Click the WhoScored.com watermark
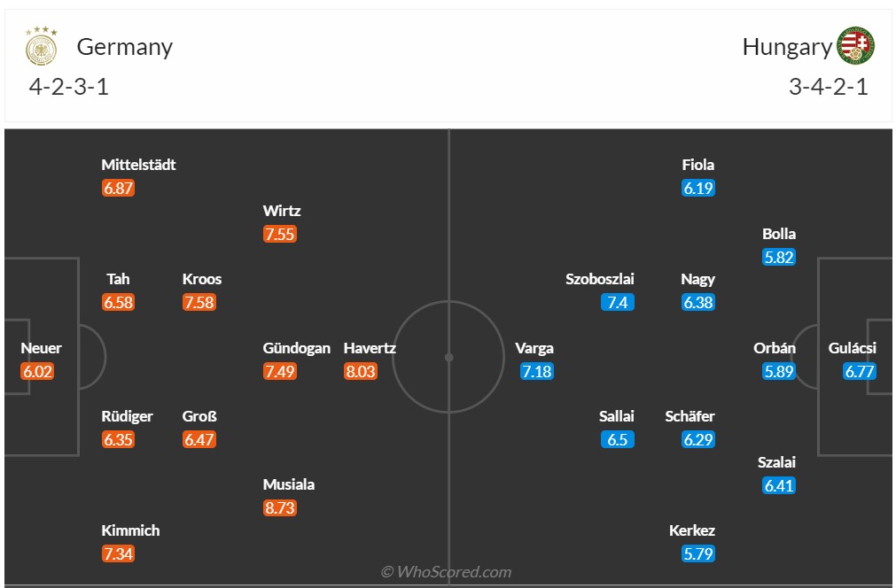This screenshot has width=896, height=588. pyautogui.click(x=447, y=572)
